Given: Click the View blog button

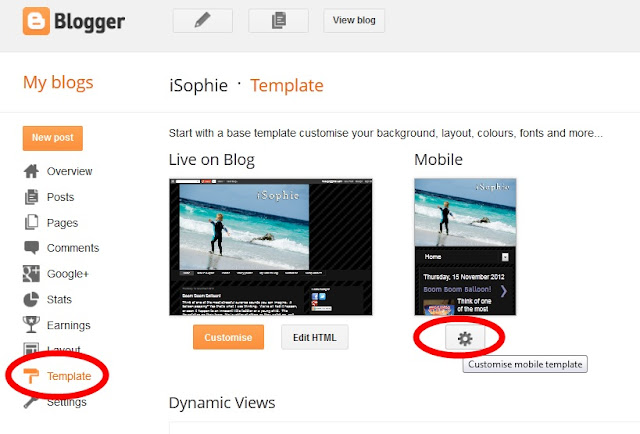Looking at the screenshot, I should (354, 20).
